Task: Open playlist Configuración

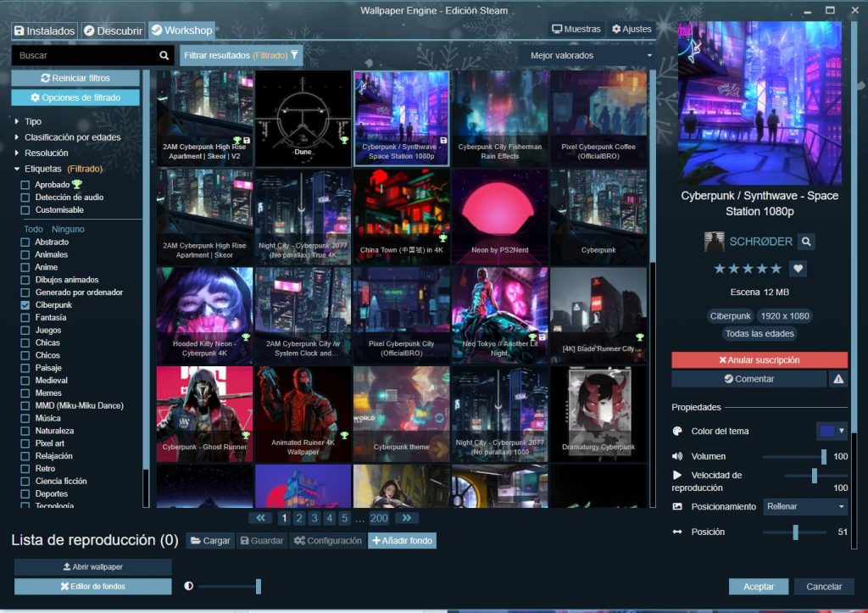Action: click(x=327, y=540)
